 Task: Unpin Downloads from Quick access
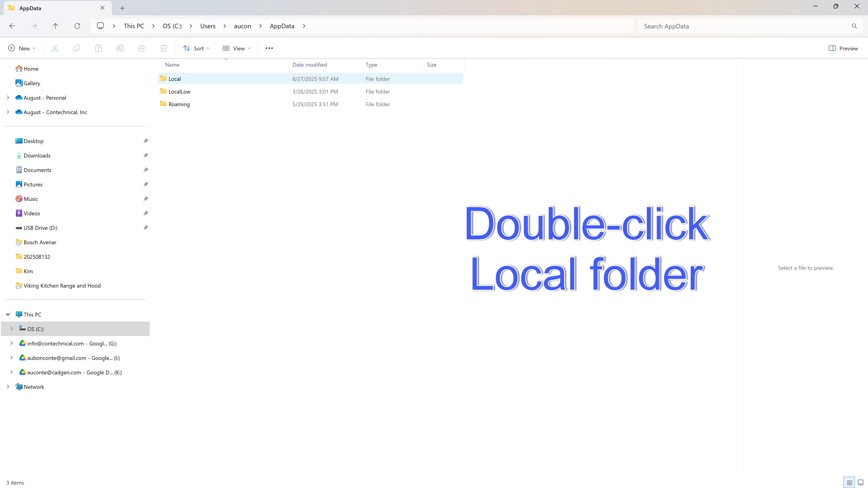click(146, 155)
